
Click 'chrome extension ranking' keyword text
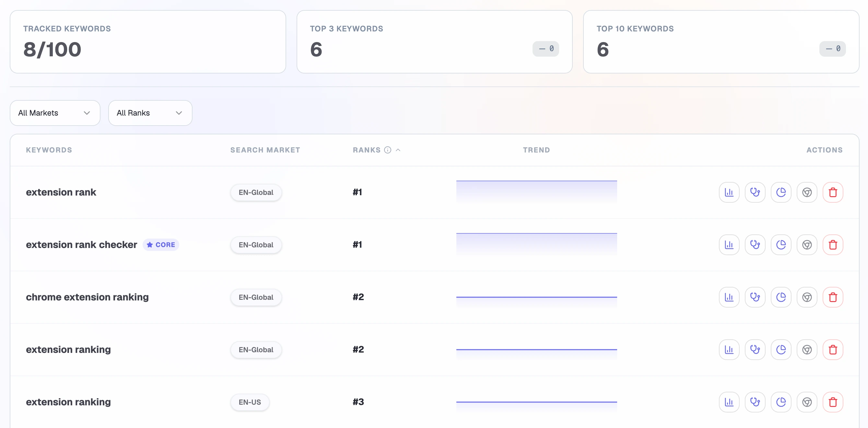click(x=87, y=297)
